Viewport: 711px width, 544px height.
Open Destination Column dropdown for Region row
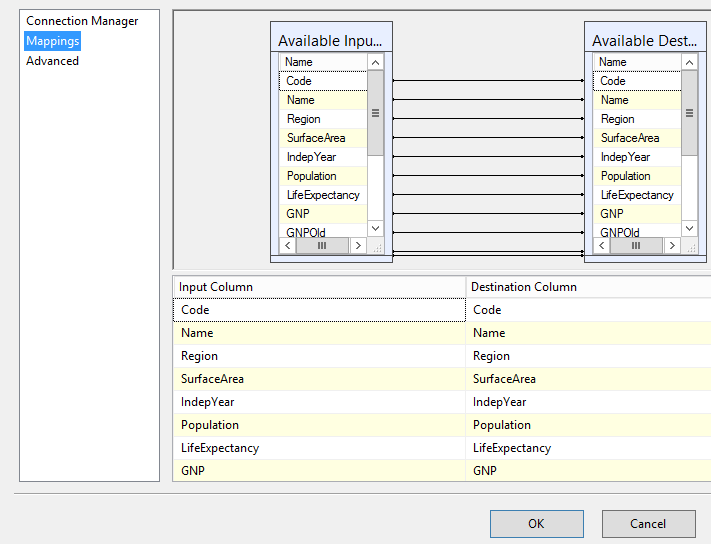click(588, 356)
